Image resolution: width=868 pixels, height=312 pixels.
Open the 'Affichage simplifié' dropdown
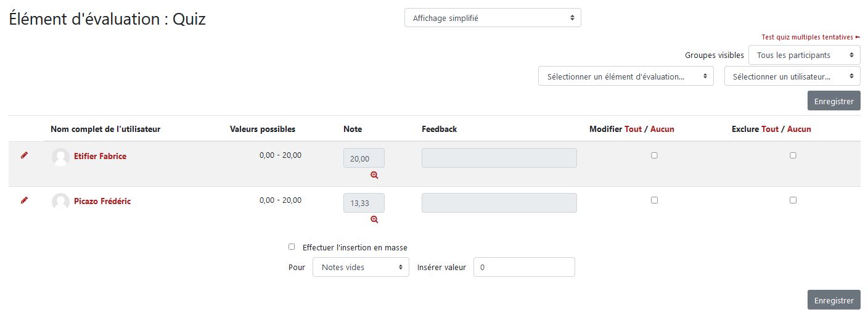click(x=493, y=18)
